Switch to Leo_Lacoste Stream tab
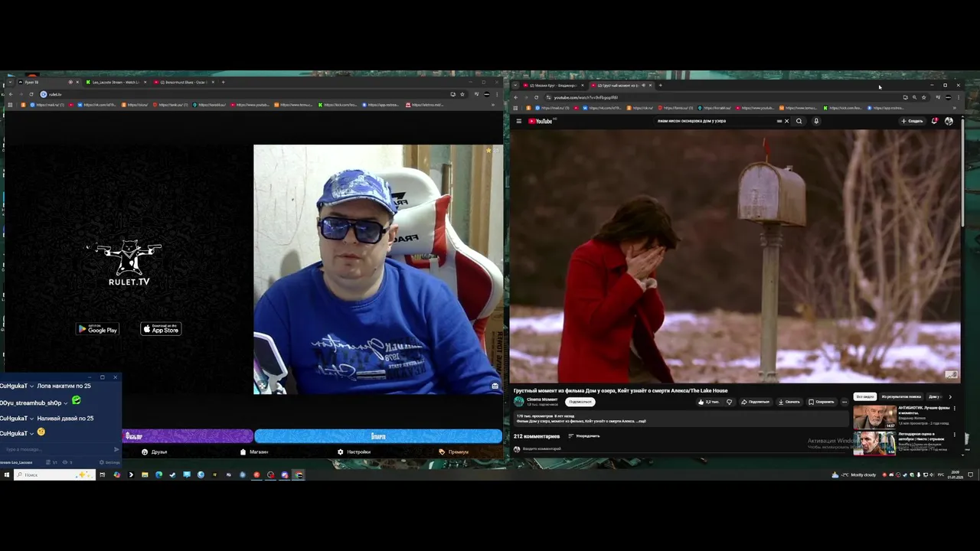Viewport: 980px width, 551px height. pos(115,82)
